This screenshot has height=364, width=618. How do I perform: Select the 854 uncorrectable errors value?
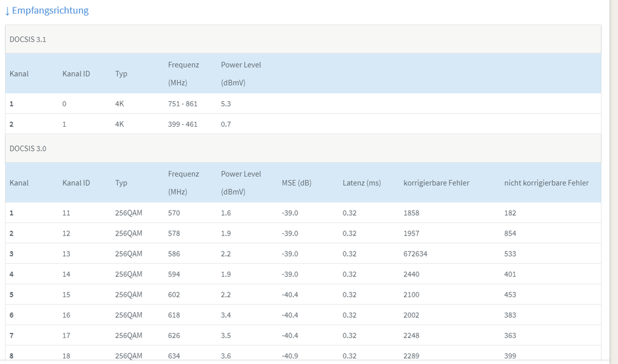[x=510, y=234]
